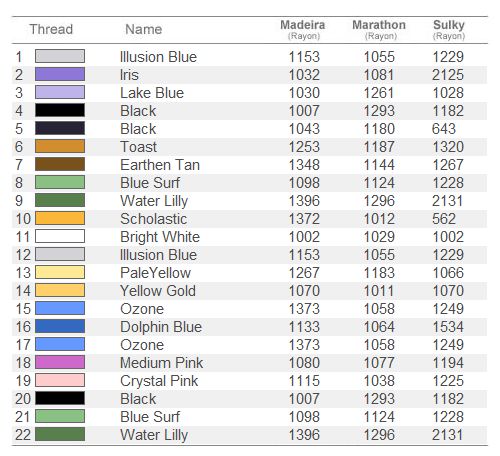Click Madeira code 1253 for Toast
The width and height of the screenshot is (500, 456).
pos(304,147)
